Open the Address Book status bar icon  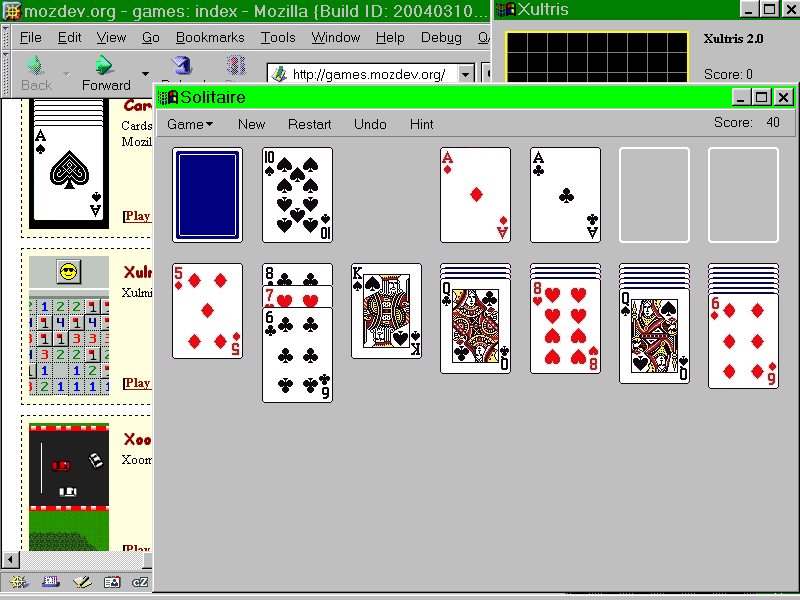coord(112,582)
